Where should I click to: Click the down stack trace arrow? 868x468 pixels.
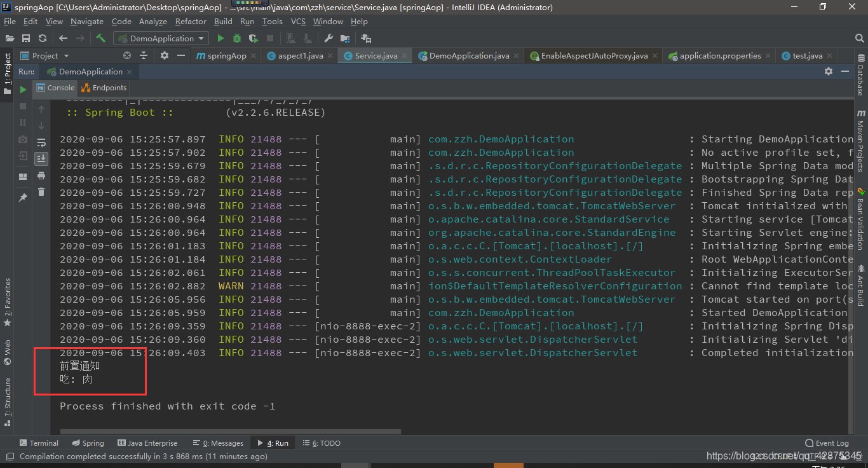[x=41, y=126]
